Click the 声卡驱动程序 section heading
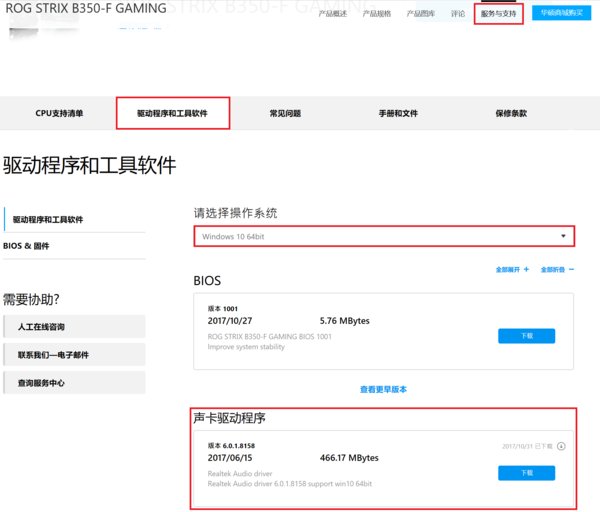Image resolution: width=600 pixels, height=512 pixels. click(229, 418)
